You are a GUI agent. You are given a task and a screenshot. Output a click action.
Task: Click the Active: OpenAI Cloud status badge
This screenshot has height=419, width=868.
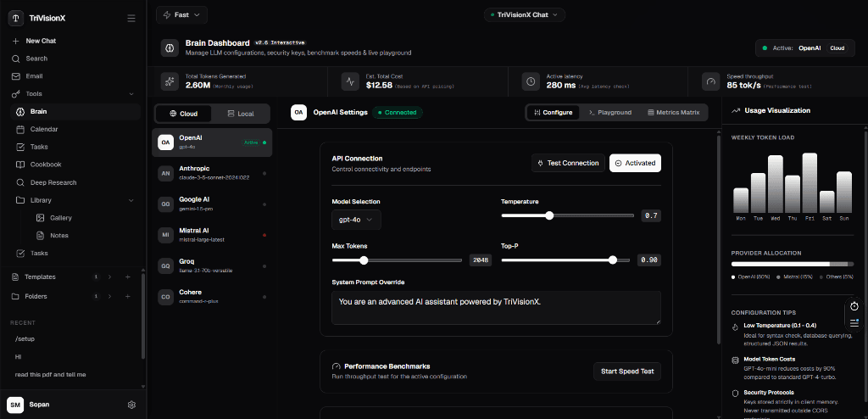point(804,48)
